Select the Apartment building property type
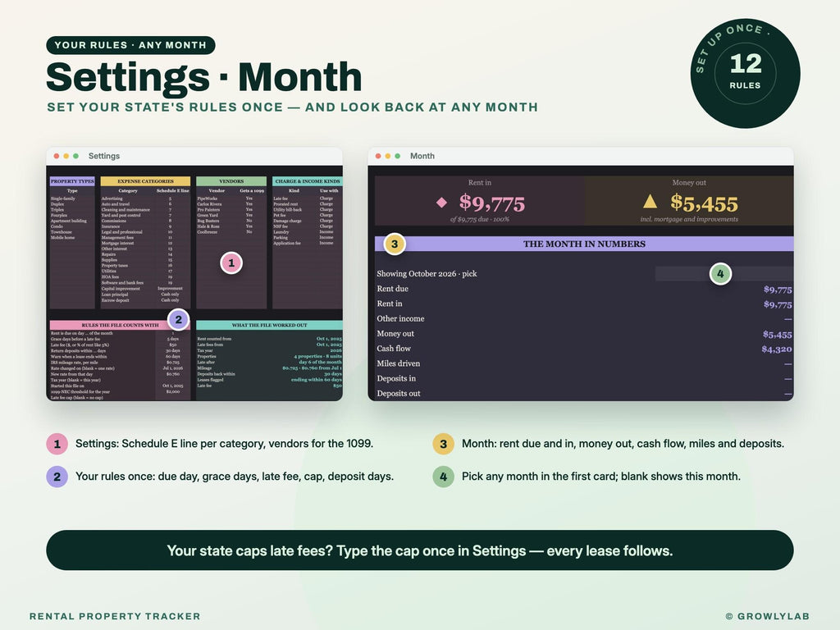840x630 pixels. pyautogui.click(x=69, y=221)
